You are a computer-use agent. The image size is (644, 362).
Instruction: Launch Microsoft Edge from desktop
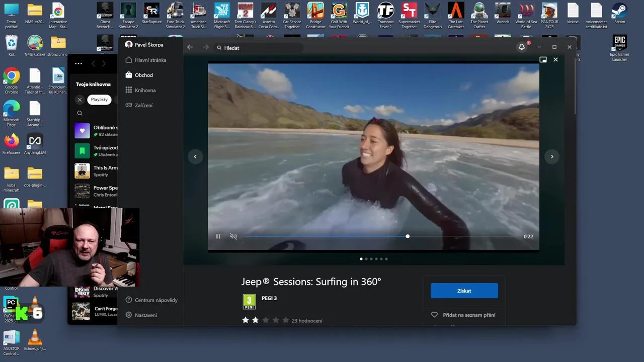pyautogui.click(x=11, y=113)
